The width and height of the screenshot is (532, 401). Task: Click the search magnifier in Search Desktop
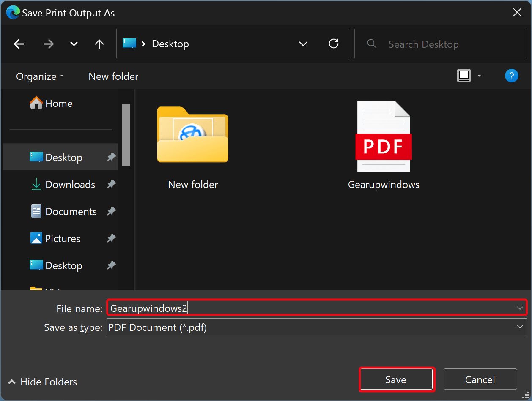click(371, 44)
